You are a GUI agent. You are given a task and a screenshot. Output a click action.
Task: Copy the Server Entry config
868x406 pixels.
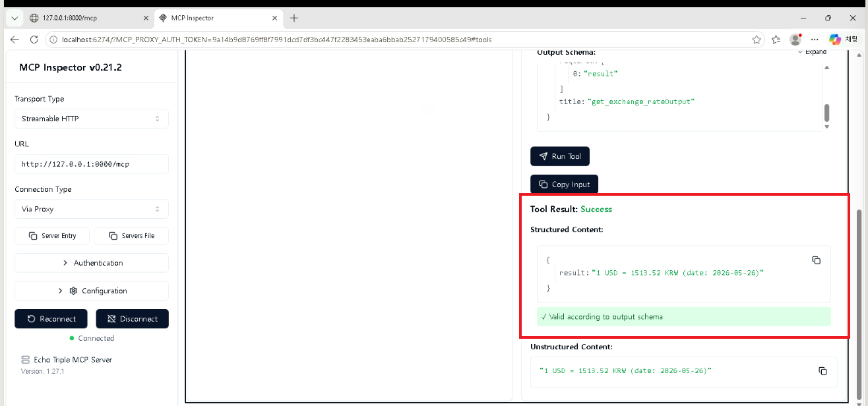coord(52,235)
